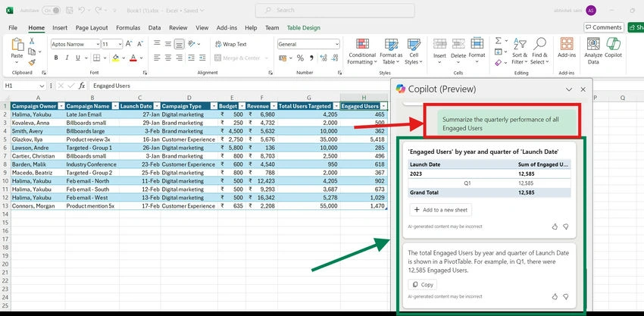Viewport: 644px width, 316px height.
Task: Click the Search box in title bar
Action: pos(335,11)
